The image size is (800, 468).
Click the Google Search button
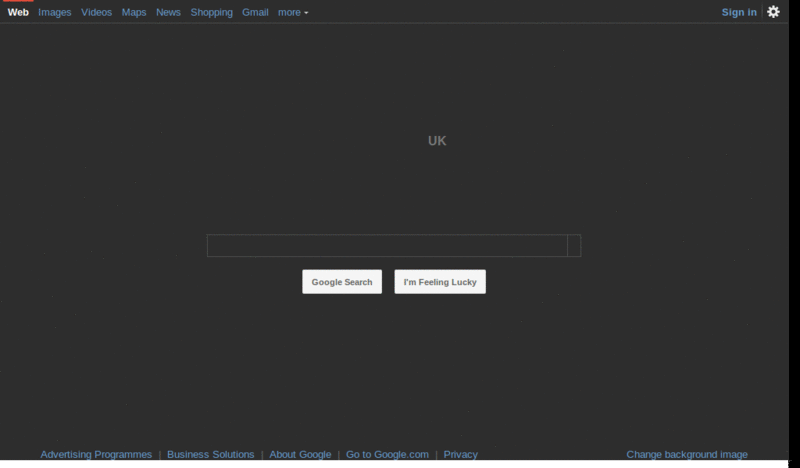click(342, 282)
